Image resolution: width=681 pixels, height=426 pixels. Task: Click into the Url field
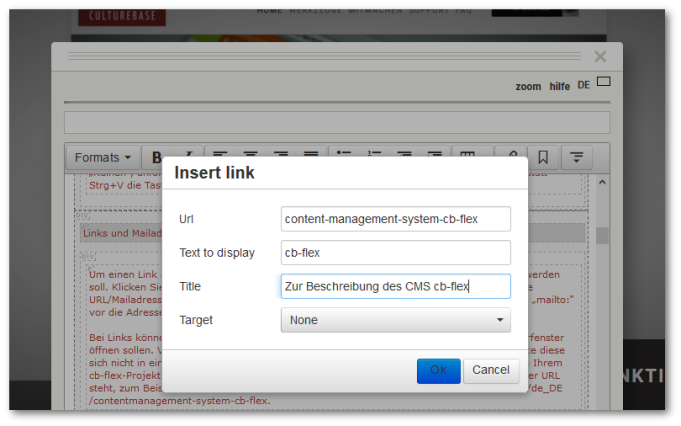pyautogui.click(x=395, y=219)
